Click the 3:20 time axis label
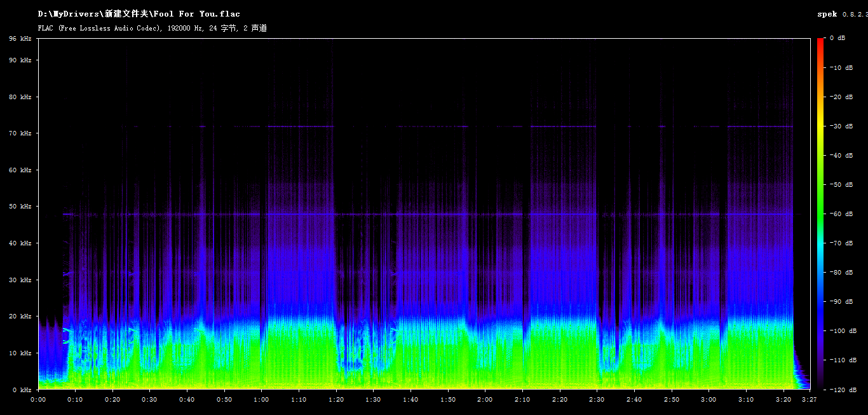Screen dimensions: 868x415 point(783,400)
